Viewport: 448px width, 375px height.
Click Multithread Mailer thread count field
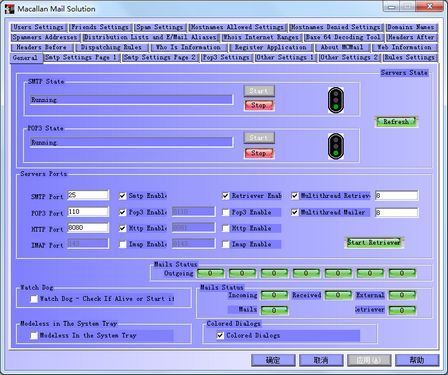[396, 212]
